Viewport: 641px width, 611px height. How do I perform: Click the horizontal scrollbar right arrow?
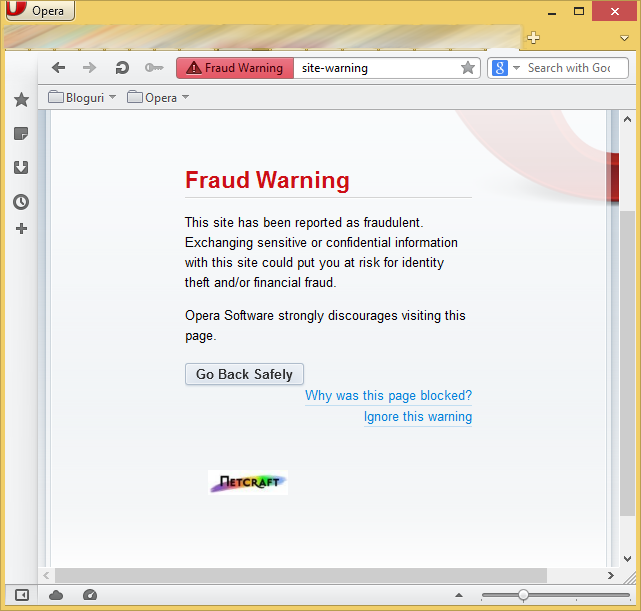pos(611,575)
